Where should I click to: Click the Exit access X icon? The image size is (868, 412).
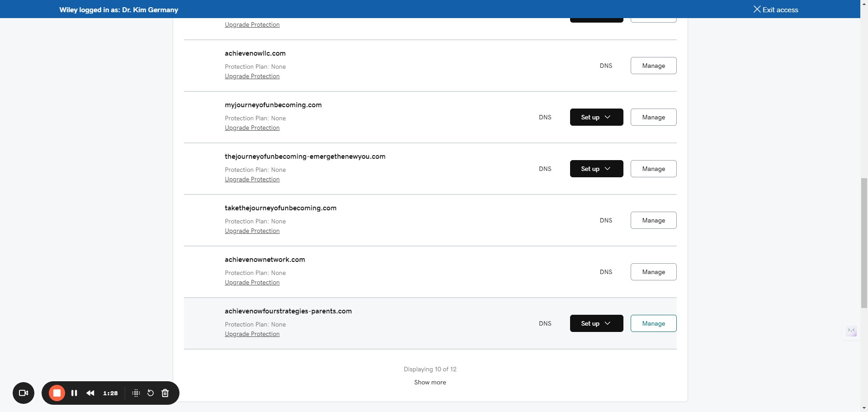tap(757, 9)
